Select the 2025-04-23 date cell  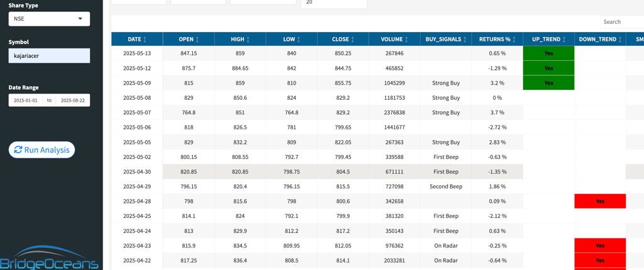tap(137, 246)
